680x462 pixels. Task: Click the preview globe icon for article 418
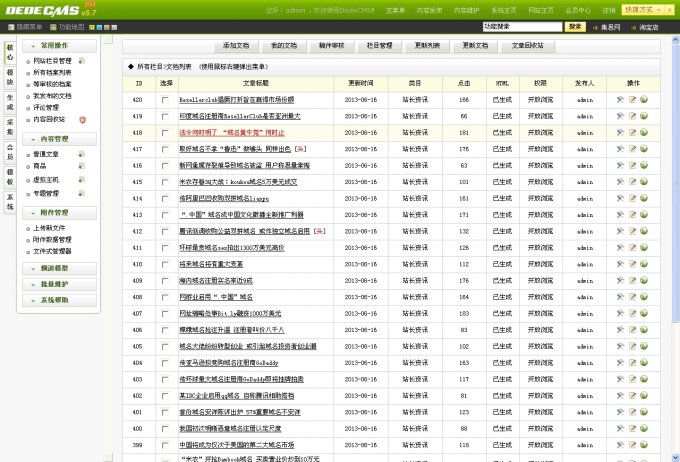pyautogui.click(x=644, y=132)
